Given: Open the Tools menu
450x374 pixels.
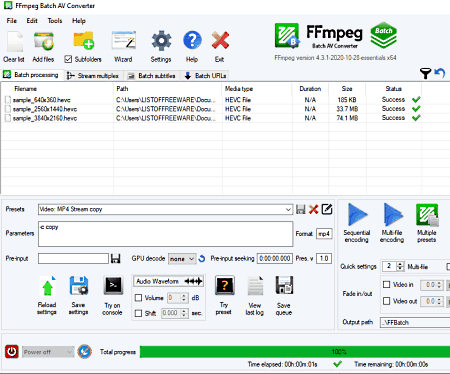Looking at the screenshot, I should [55, 21].
